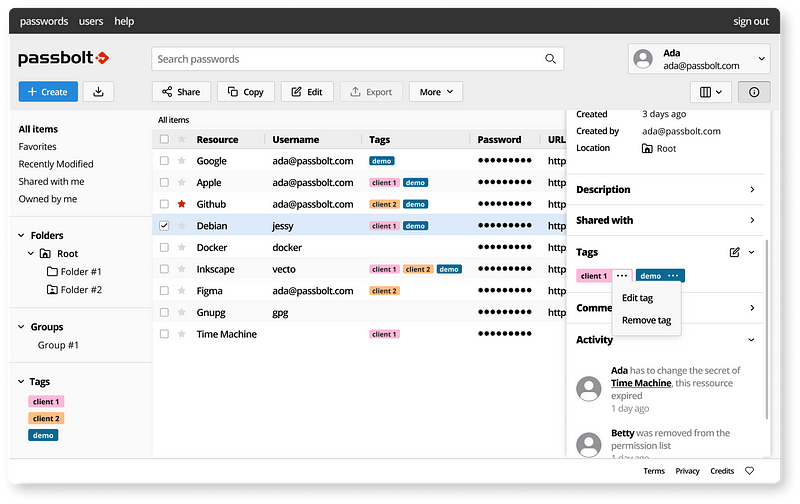Click sign out
The height and width of the screenshot is (504, 800).
pyautogui.click(x=751, y=21)
